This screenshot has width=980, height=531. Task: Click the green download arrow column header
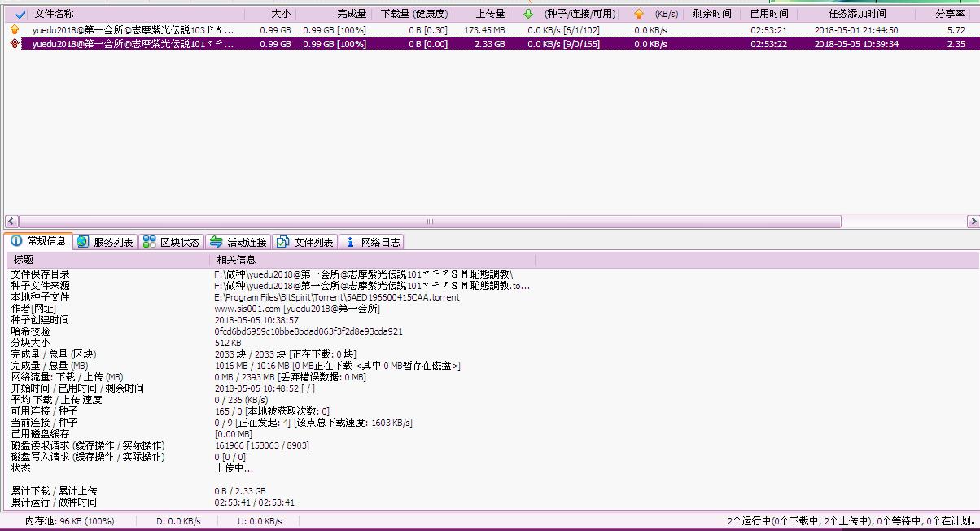528,14
